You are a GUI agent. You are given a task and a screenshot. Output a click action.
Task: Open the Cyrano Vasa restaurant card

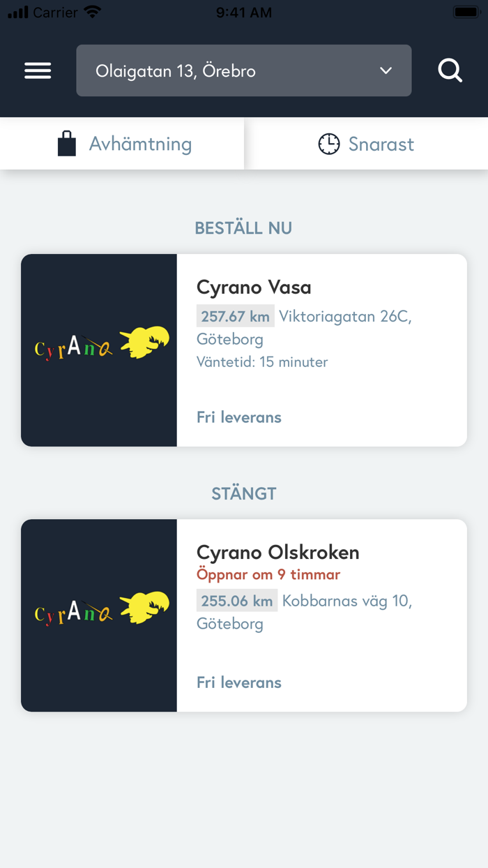(x=244, y=349)
